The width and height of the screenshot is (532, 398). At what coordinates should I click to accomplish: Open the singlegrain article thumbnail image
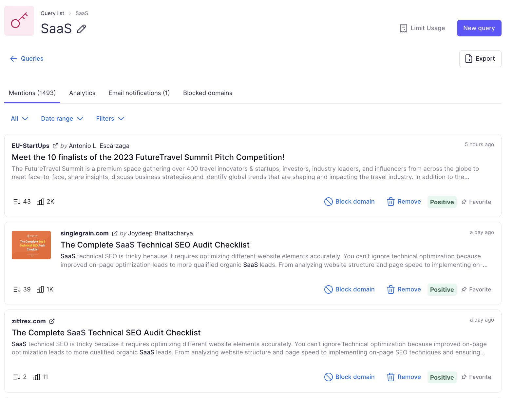click(x=31, y=245)
